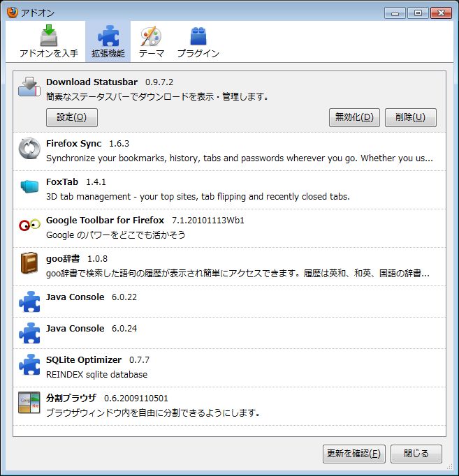Select the 拡張機能 extensions tab

[108, 42]
